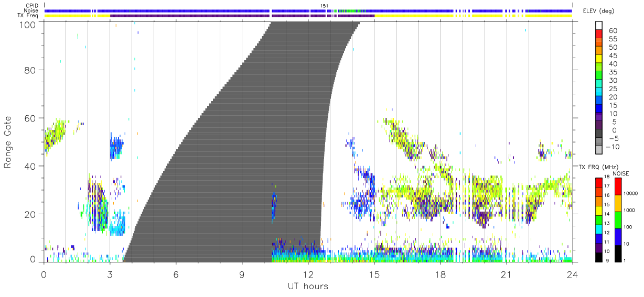Viewport: 644px width, 297px height.
Task: Click the 24 tick on the UT hours axis
Action: [x=572, y=274]
